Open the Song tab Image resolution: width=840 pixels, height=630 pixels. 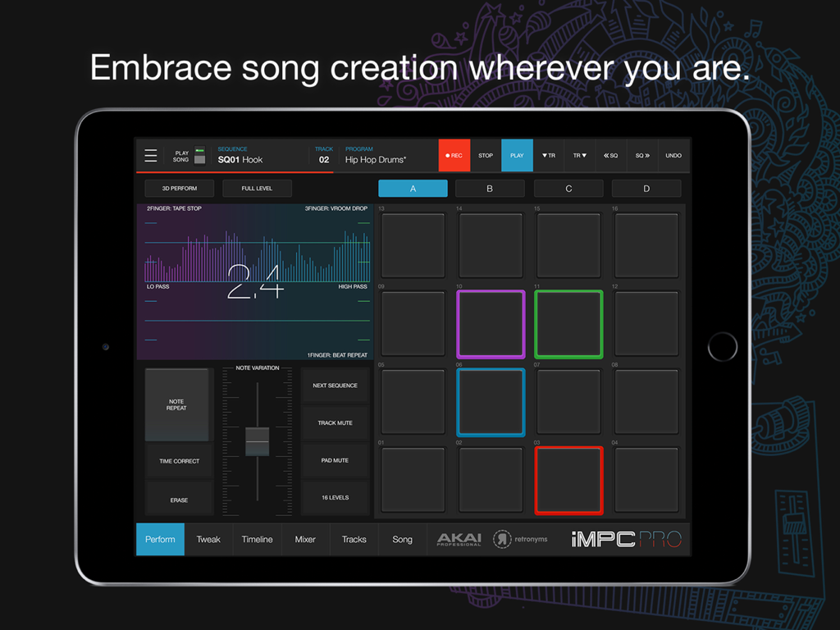pos(402,539)
